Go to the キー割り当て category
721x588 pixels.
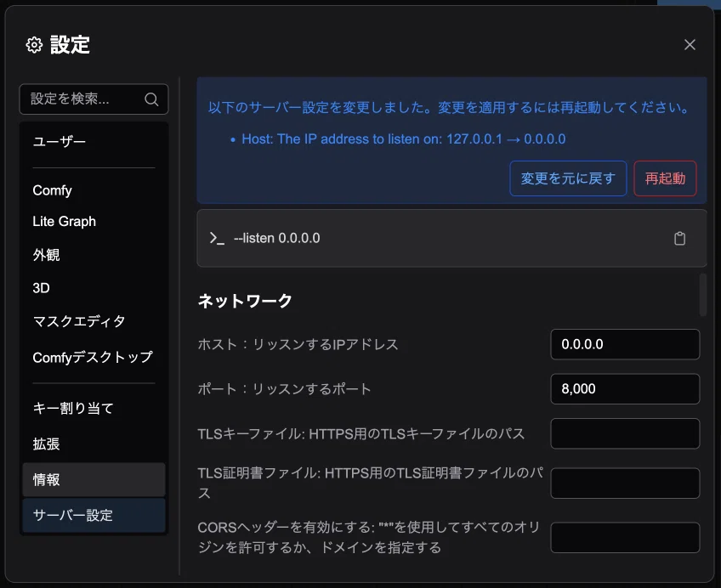point(94,408)
